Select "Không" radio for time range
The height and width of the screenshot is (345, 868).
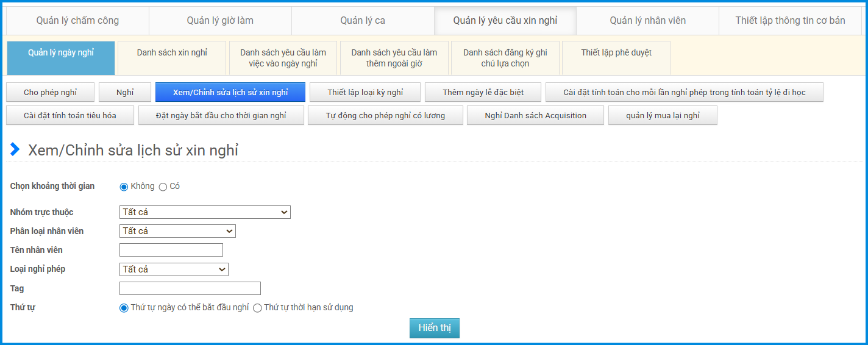point(124,187)
